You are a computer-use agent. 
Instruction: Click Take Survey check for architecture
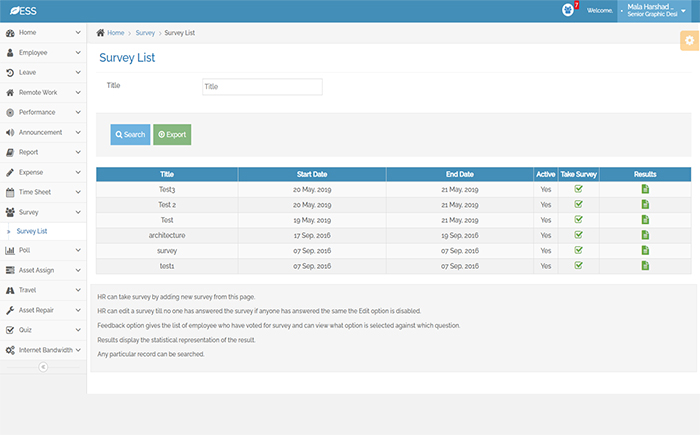[579, 234]
